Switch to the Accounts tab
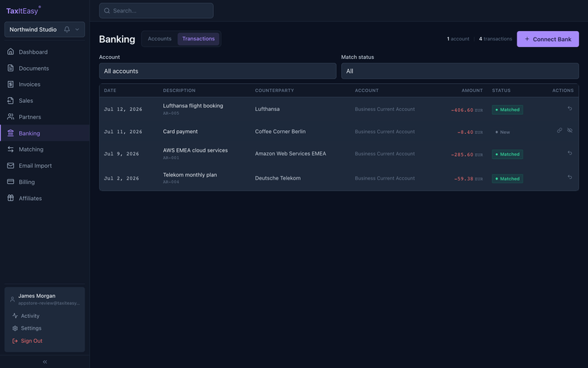 [159, 39]
